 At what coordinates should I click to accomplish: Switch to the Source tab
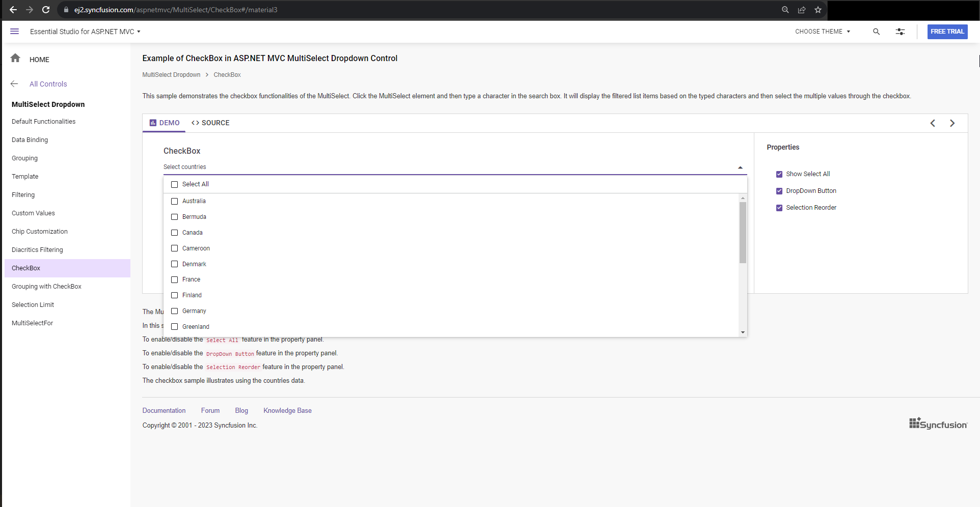[210, 123]
